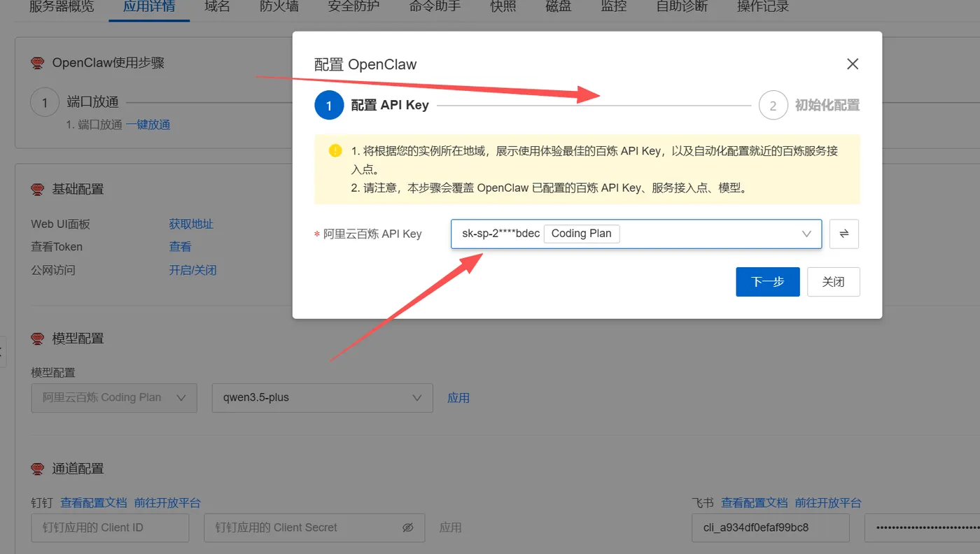Toggle Client Secret visibility eye icon
Screen dimensions: 980x554
[408, 527]
